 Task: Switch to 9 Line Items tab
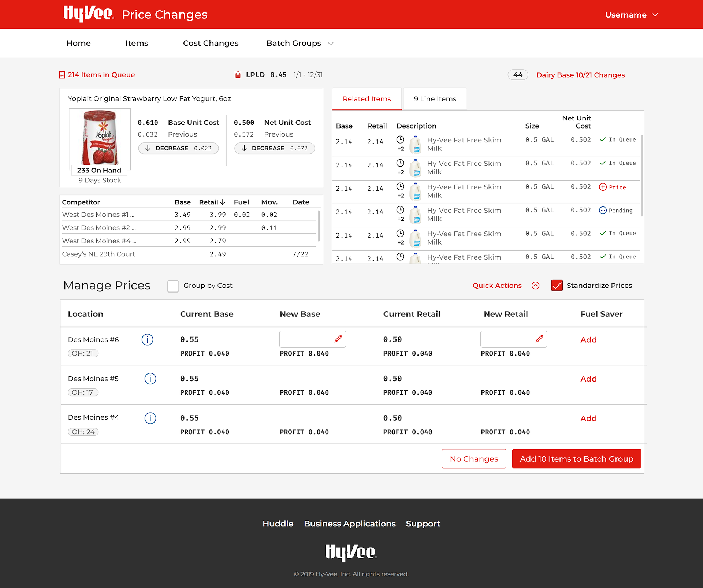tap(435, 99)
